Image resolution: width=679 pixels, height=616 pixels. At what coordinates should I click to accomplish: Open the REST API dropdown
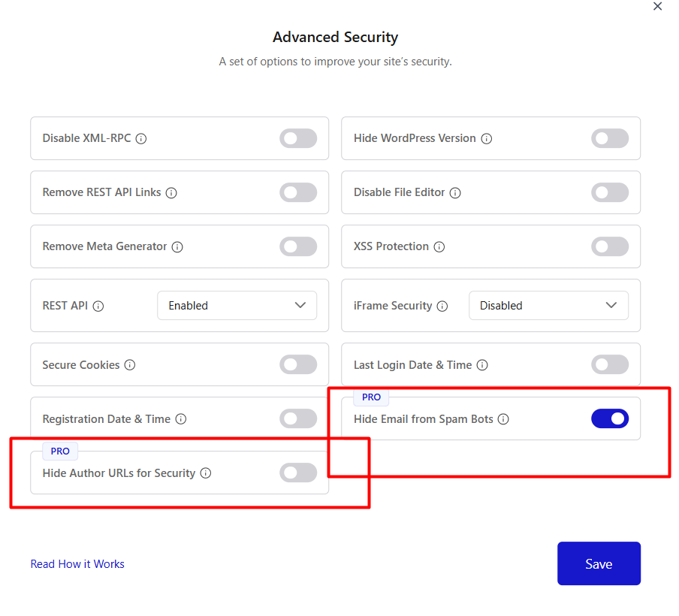point(237,306)
